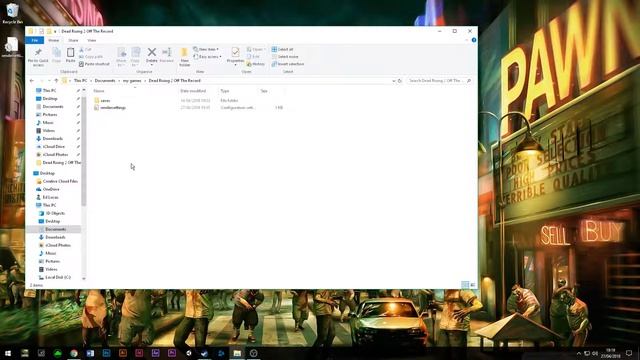The height and width of the screenshot is (360, 640).
Task: Select the rendersettings file
Action: (x=113, y=108)
